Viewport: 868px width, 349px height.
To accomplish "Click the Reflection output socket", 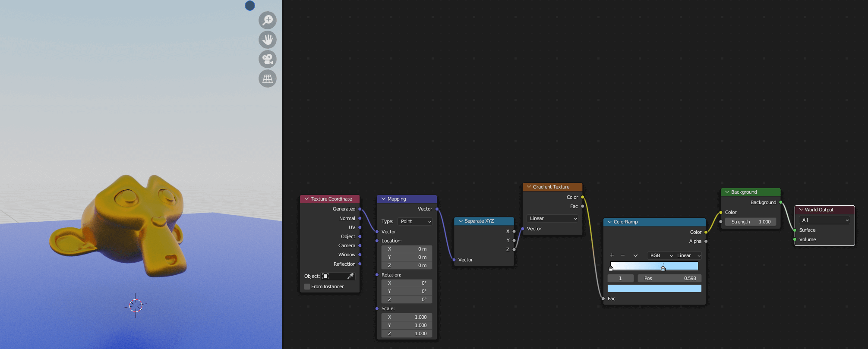I will 360,264.
